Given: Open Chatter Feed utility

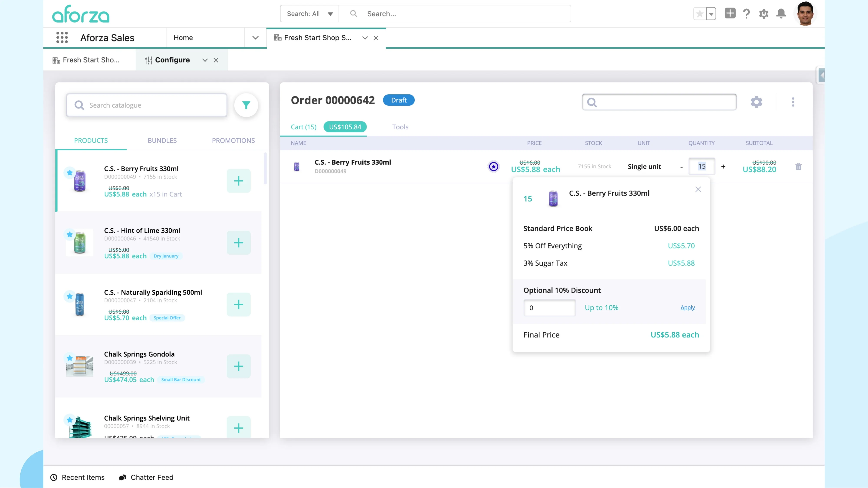Looking at the screenshot, I should coord(146,477).
